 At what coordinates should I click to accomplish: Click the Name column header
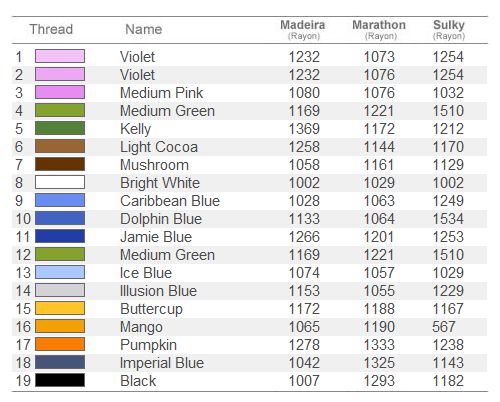[144, 29]
